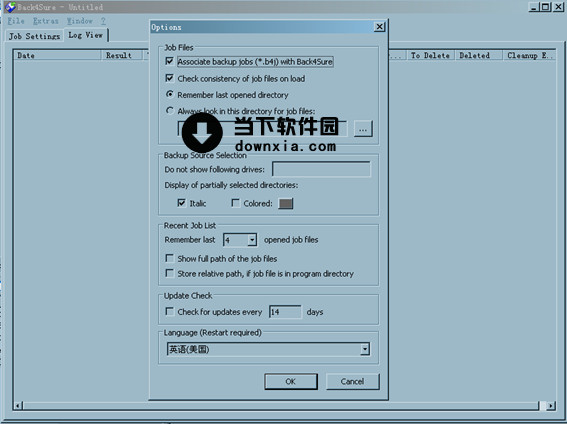The height and width of the screenshot is (424, 567).
Task: Click the right arrow of horizontal scrollbar
Action: pyautogui.click(x=551, y=406)
